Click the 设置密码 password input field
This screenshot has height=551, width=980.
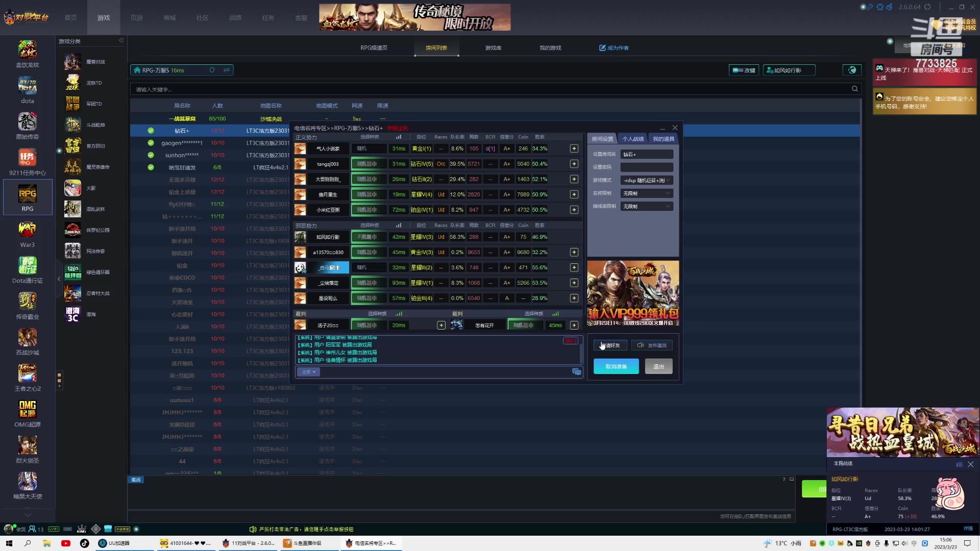(647, 167)
